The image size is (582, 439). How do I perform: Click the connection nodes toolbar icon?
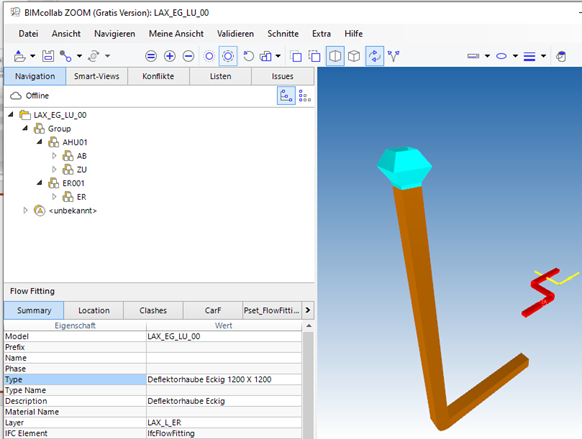pos(66,56)
